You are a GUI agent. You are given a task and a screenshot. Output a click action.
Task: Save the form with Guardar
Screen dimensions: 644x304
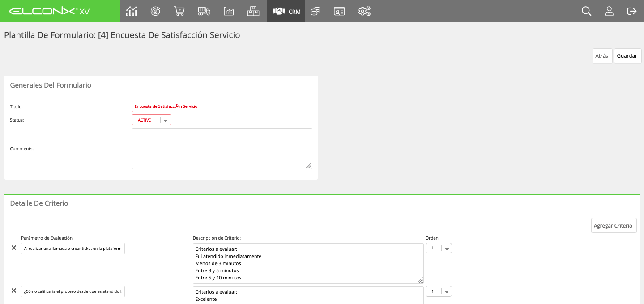click(627, 56)
